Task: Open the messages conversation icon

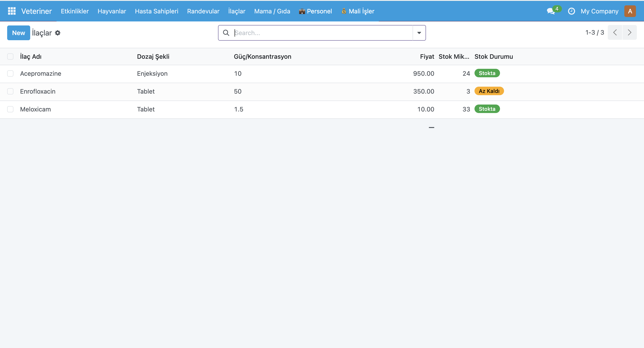Action: [551, 11]
